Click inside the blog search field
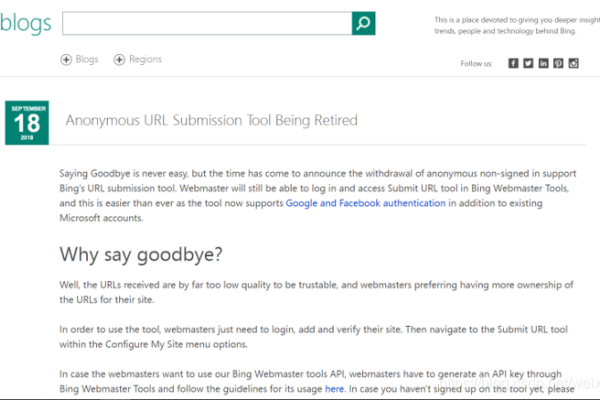600x400 pixels. (x=206, y=23)
